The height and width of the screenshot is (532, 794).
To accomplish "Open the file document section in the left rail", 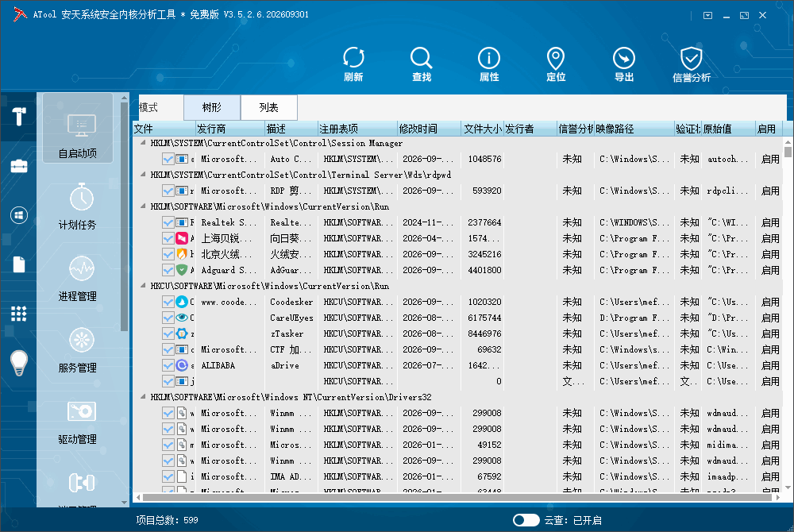I will tap(19, 264).
